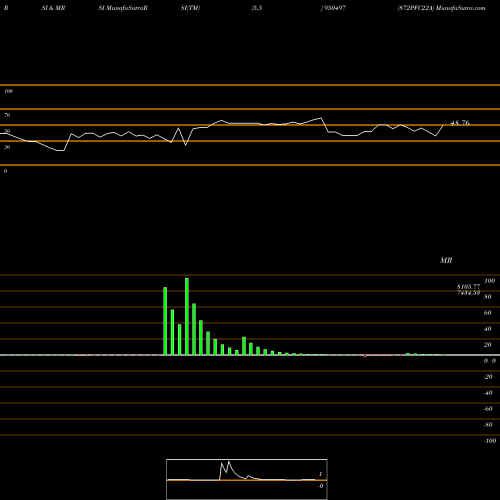Click the MunafaSutra.com header text

pyautogui.click(x=460, y=8)
